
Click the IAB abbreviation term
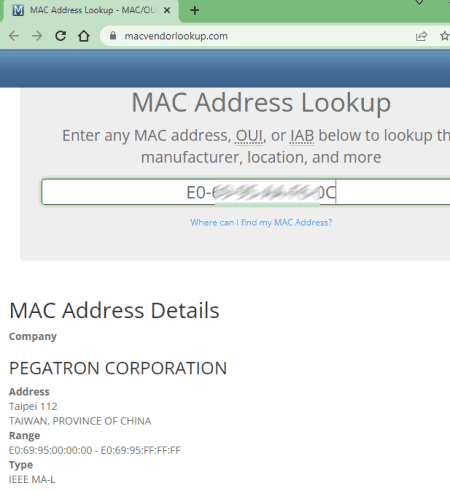pyautogui.click(x=302, y=136)
